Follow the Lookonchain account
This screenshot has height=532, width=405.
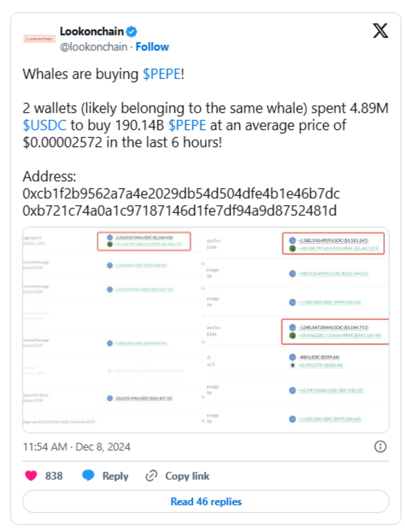152,47
